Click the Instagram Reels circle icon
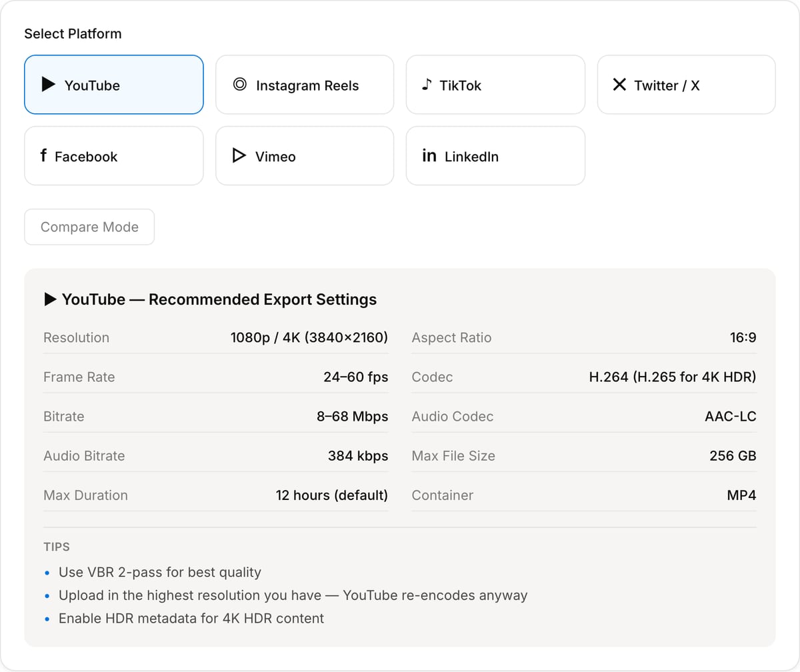 (x=240, y=85)
